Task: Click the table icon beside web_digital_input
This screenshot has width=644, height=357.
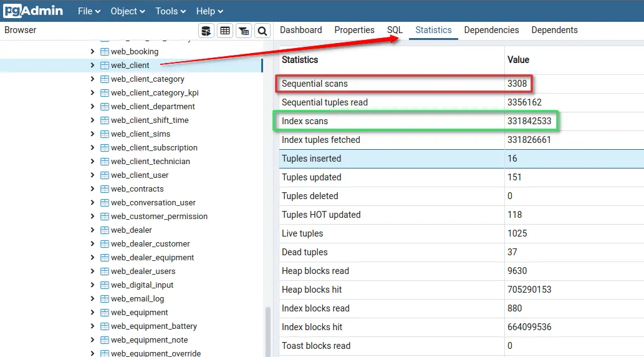Action: (x=105, y=285)
